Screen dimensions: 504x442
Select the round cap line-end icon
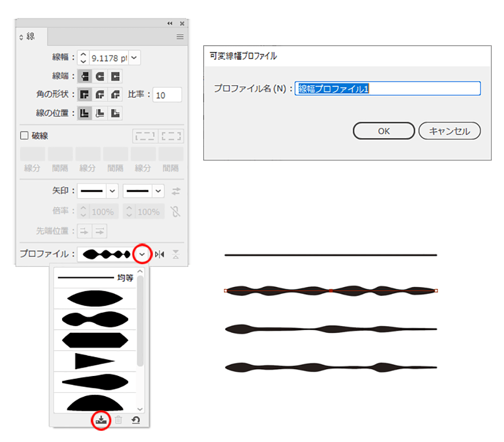pyautogui.click(x=100, y=77)
